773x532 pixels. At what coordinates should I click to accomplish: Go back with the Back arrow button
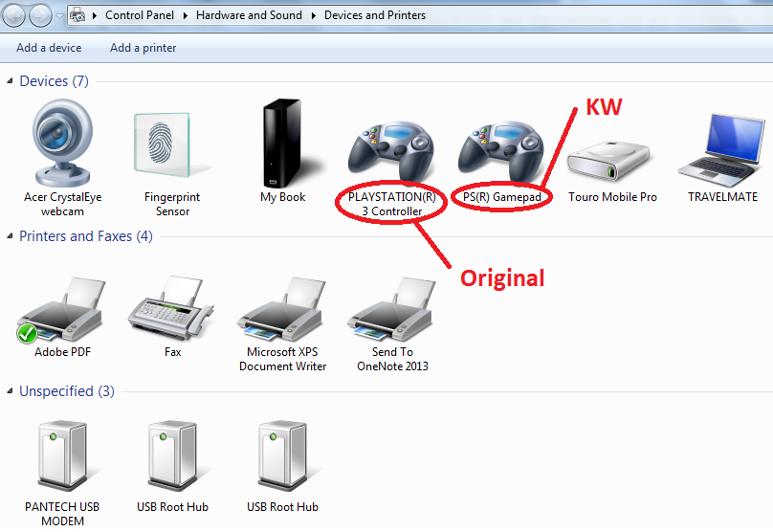pyautogui.click(x=13, y=15)
